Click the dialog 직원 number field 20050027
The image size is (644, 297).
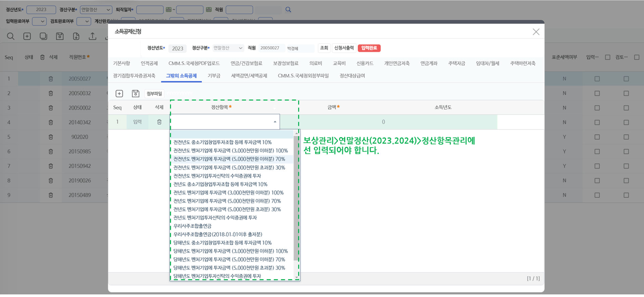click(271, 48)
